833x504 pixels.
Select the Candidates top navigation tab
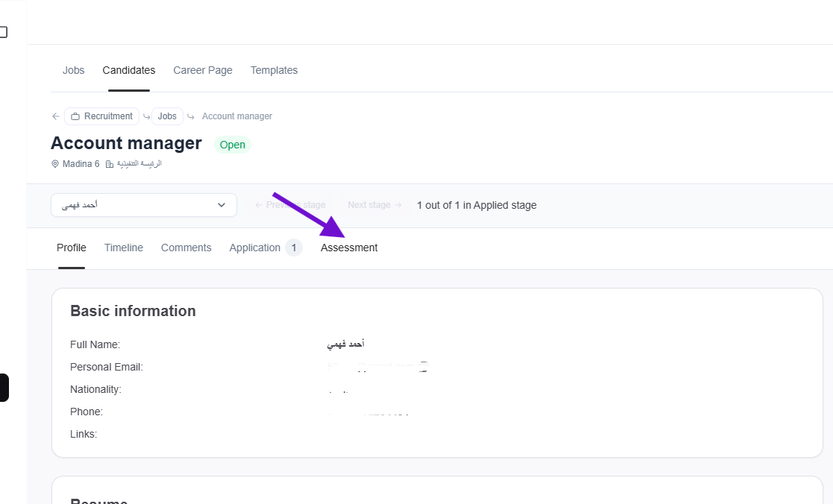tap(129, 70)
